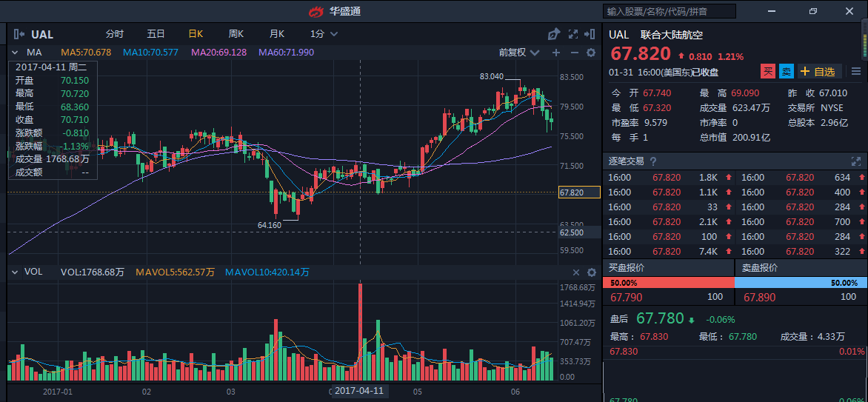Zoom out the K-line chart with minus
Viewport: 868px width, 402px height.
tap(573, 53)
